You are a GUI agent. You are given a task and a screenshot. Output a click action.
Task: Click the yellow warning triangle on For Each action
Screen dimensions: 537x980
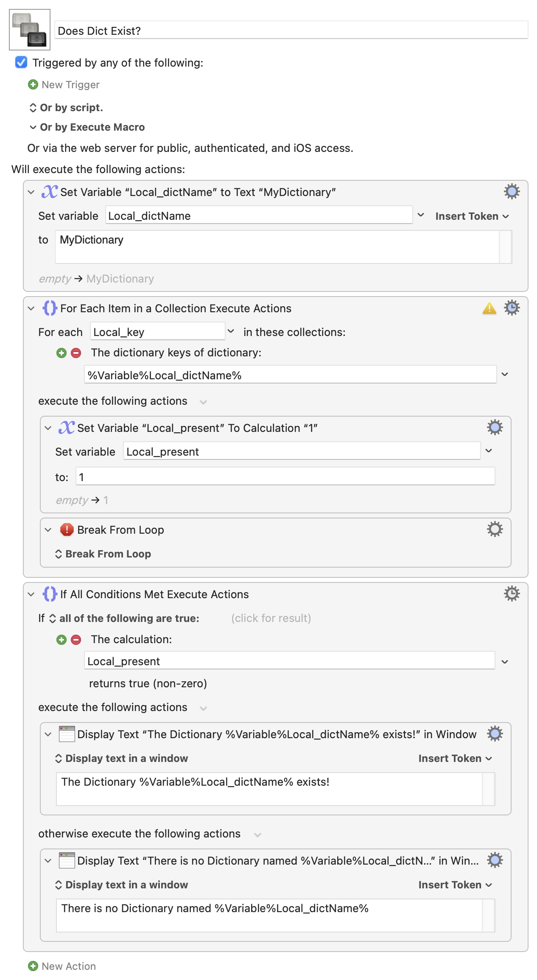click(489, 308)
